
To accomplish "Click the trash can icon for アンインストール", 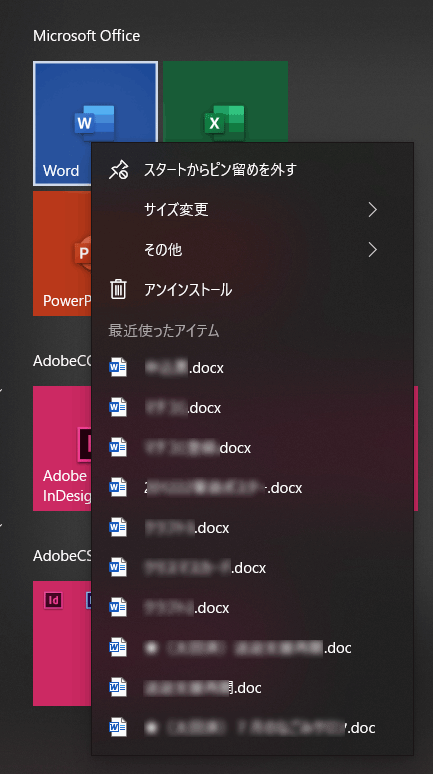I will click(118, 290).
